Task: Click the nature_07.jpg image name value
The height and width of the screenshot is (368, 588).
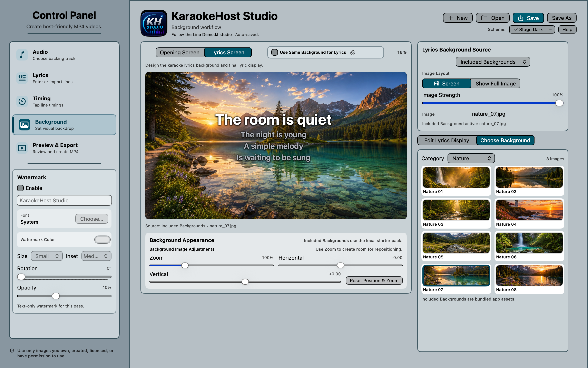Action: pos(488,114)
